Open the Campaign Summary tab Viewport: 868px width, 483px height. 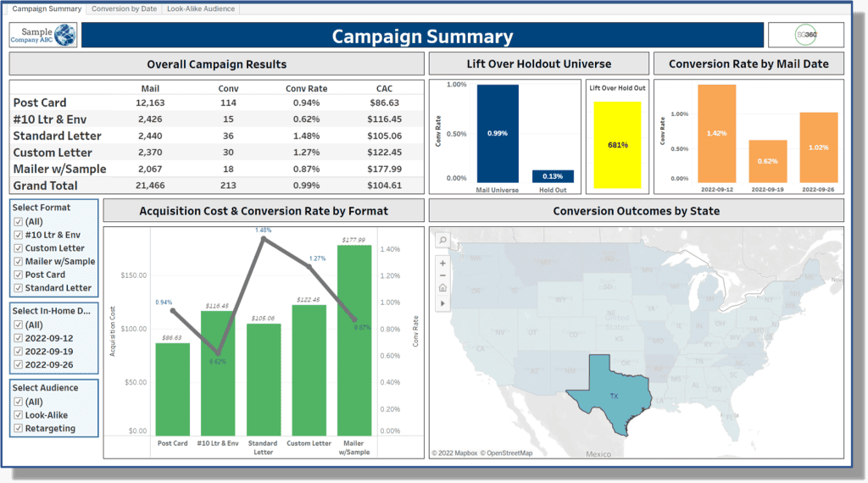coord(47,8)
